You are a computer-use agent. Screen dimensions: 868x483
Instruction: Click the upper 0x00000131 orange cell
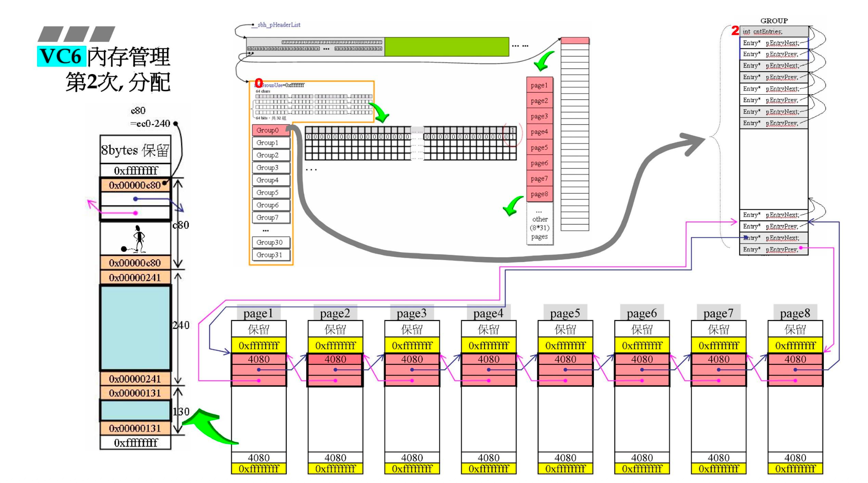click(135, 393)
